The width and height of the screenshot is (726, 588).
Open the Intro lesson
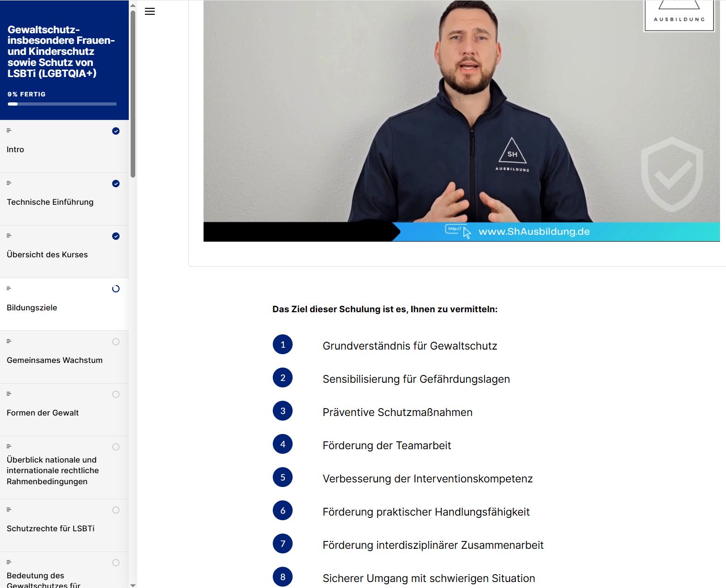[x=64, y=146]
